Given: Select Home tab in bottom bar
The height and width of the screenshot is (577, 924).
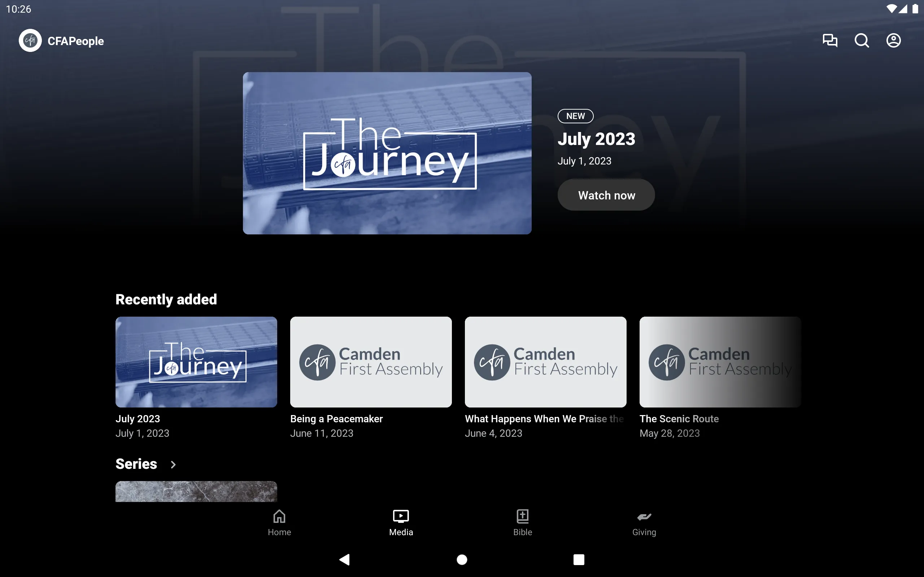Looking at the screenshot, I should pos(279,523).
